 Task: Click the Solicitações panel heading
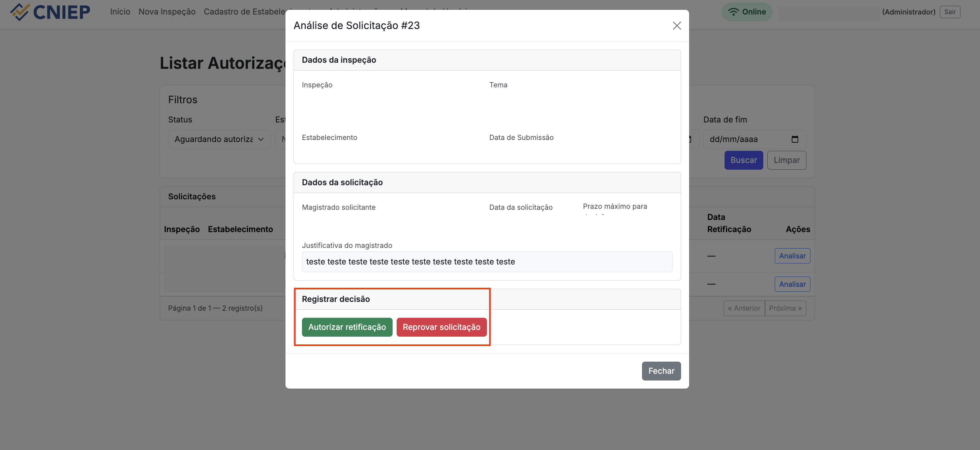(192, 196)
